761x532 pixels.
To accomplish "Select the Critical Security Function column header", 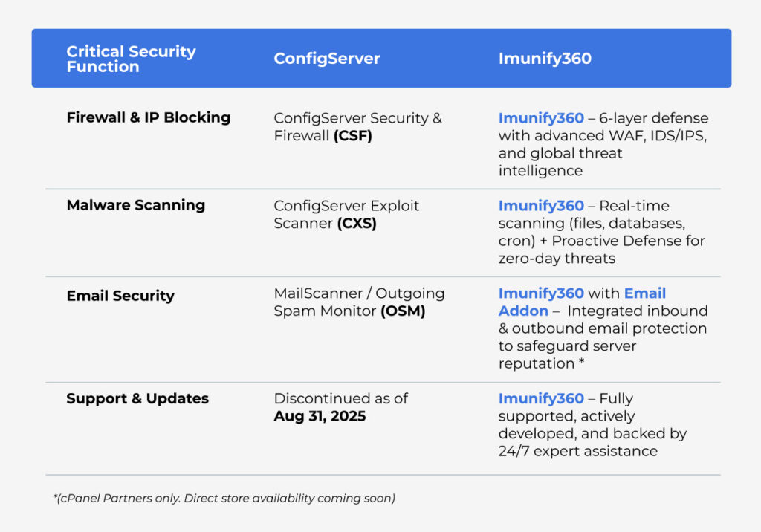I will click(x=131, y=59).
